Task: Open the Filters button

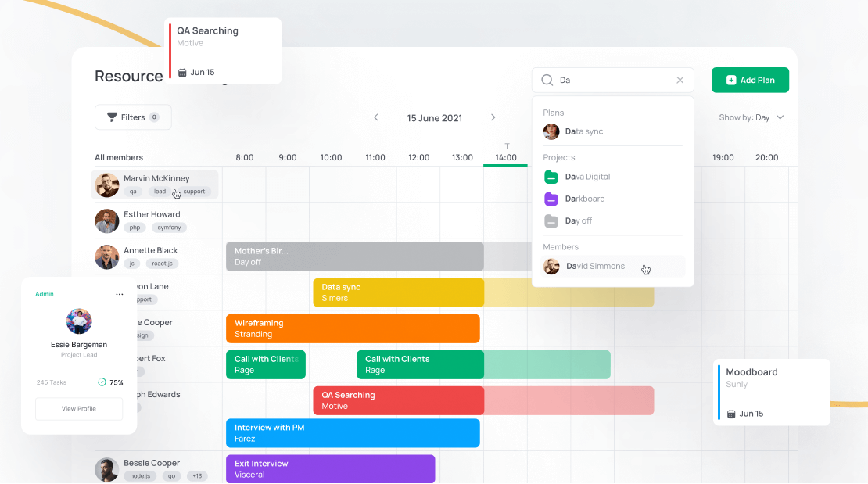Action: (x=133, y=117)
